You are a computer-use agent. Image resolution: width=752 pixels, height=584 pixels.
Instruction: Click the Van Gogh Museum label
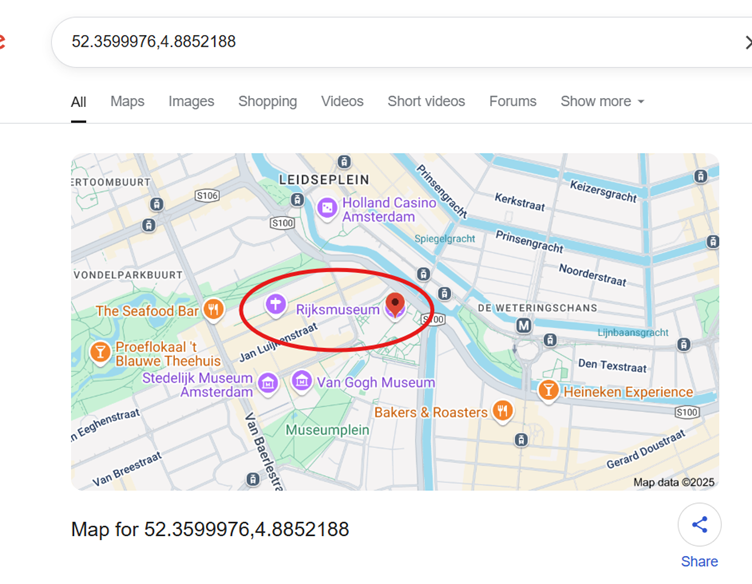[376, 383]
